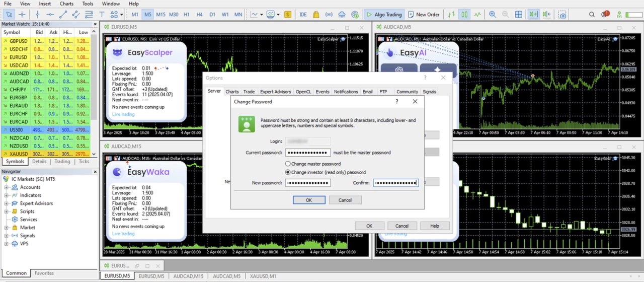Draw a horizontal line tool
The image size is (644, 282).
(x=50, y=15)
